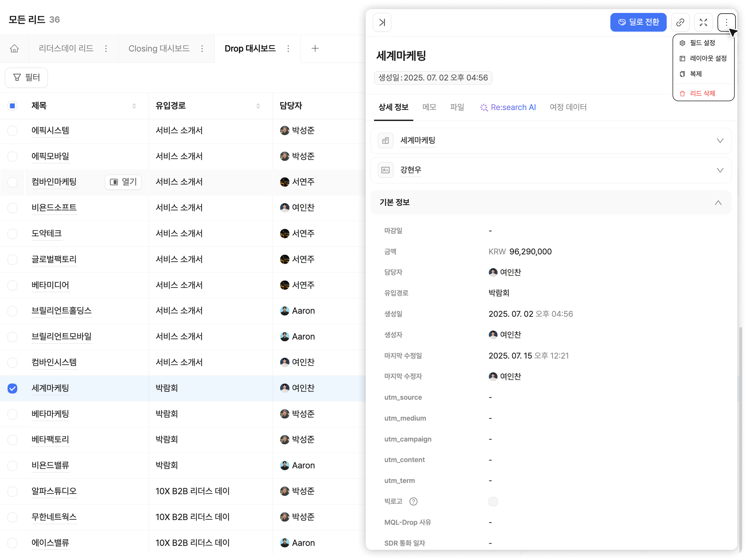Toggle the select-all header checkbox
Viewport: 747px width, 560px height.
click(12, 106)
